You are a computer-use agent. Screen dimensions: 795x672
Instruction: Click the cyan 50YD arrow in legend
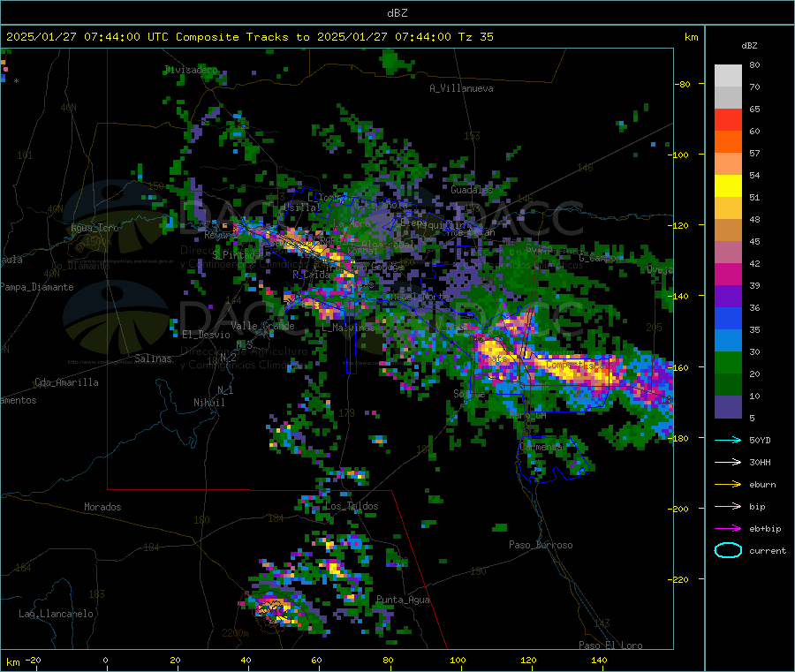click(x=728, y=440)
